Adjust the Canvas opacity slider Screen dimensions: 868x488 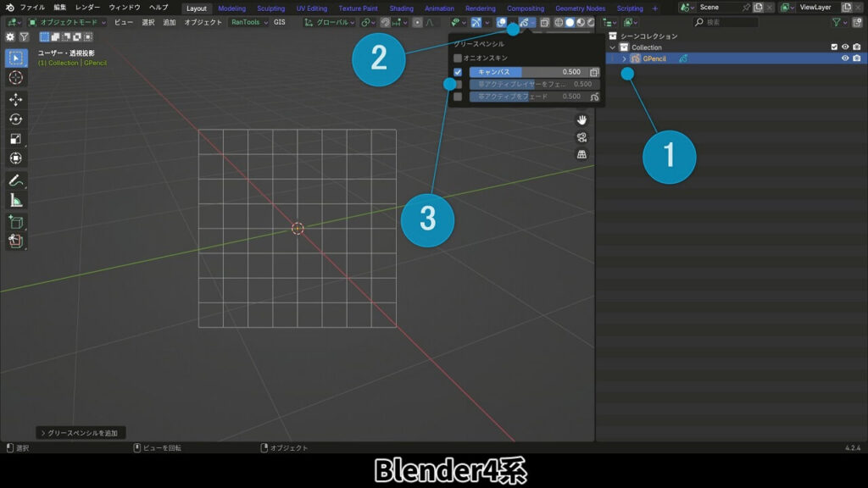(x=527, y=73)
